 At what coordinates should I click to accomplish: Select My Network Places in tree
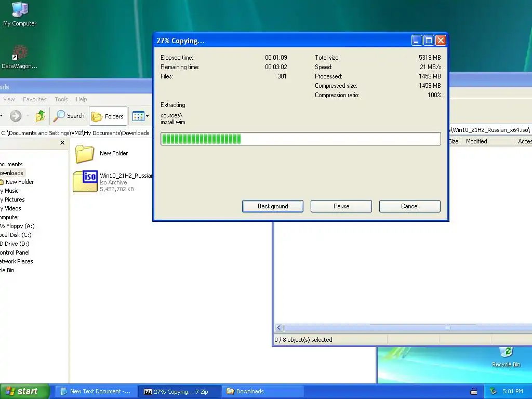tap(16, 261)
